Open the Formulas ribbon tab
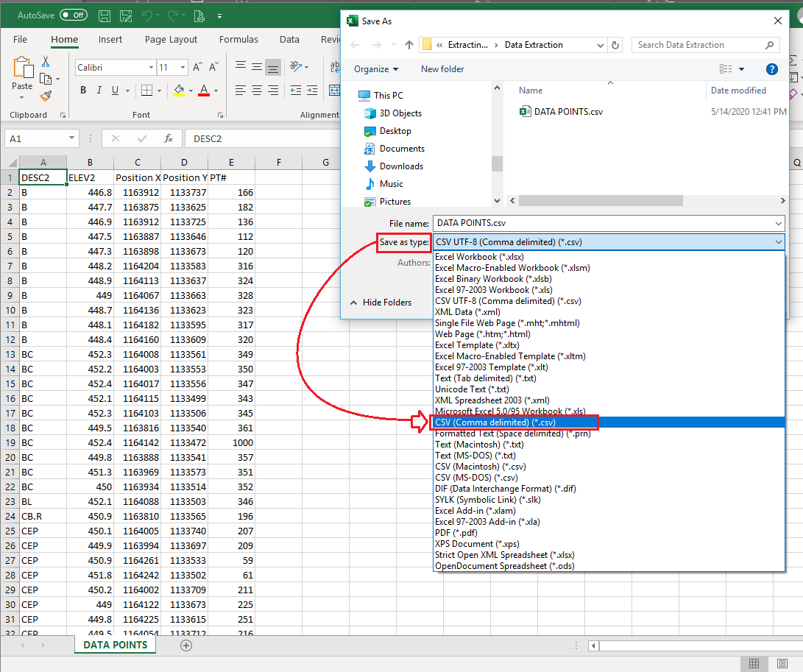 point(238,40)
